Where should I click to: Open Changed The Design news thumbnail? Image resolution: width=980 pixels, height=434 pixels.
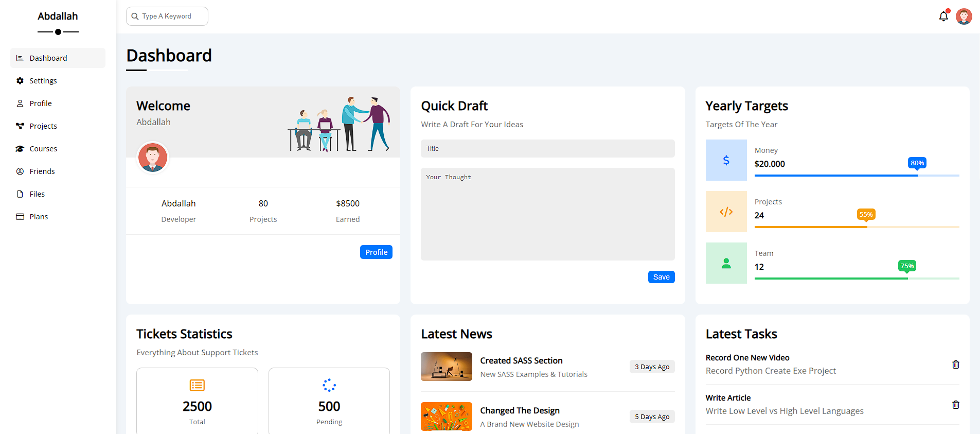447,416
